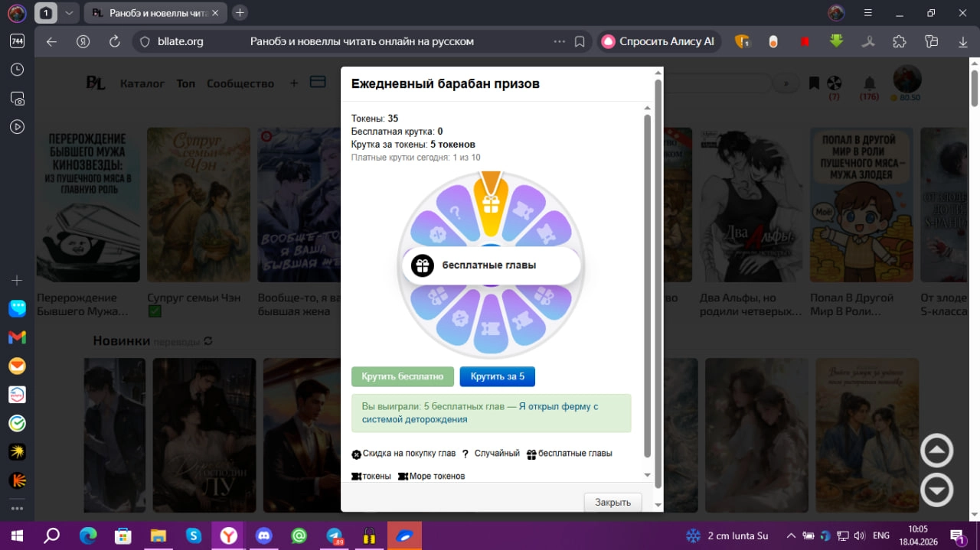This screenshot has height=550, width=980.
Task: Open the orange shield extension with badge 1
Action: (x=742, y=42)
